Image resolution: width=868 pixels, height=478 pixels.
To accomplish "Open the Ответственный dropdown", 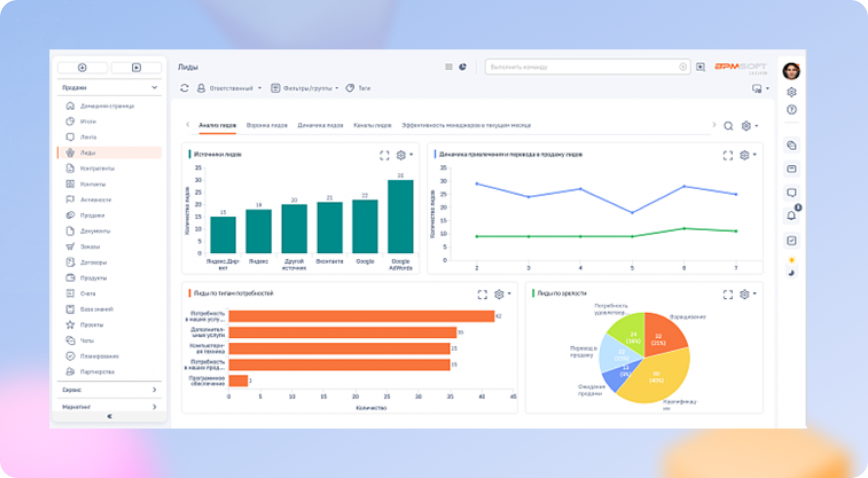I will click(229, 88).
